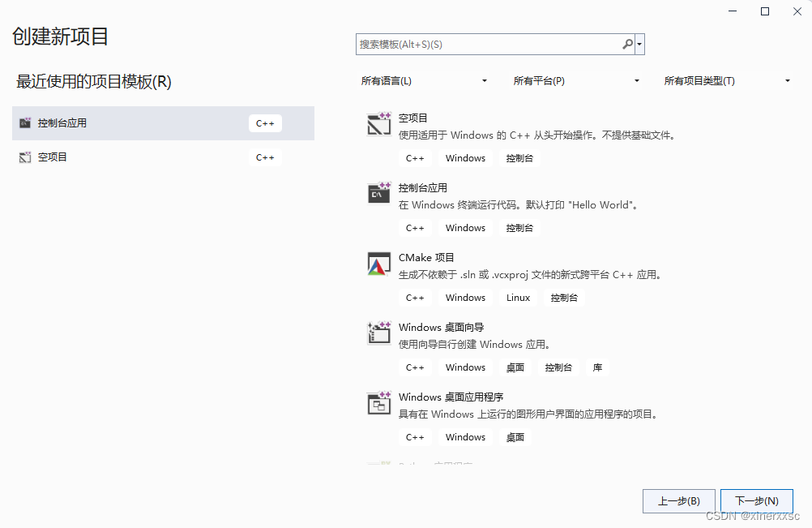Image resolution: width=812 pixels, height=528 pixels.
Task: Open the 所有平台(P) dropdown
Action: pyautogui.click(x=576, y=80)
